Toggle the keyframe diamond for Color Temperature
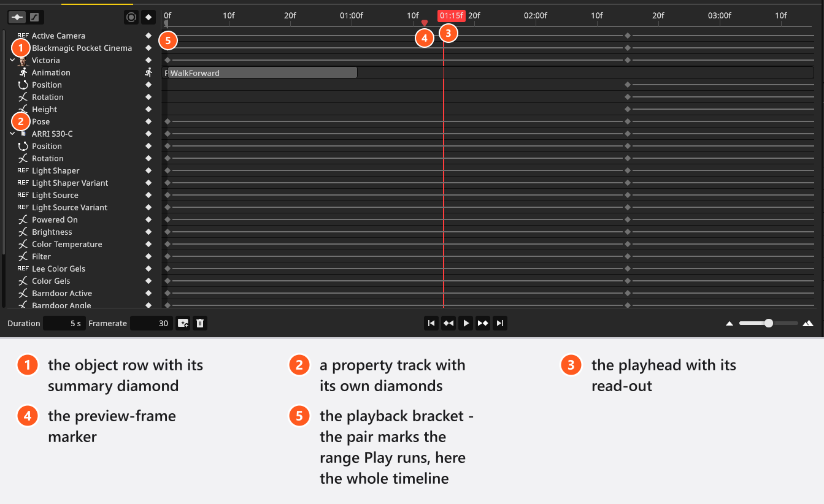This screenshot has width=824, height=504. click(x=148, y=244)
